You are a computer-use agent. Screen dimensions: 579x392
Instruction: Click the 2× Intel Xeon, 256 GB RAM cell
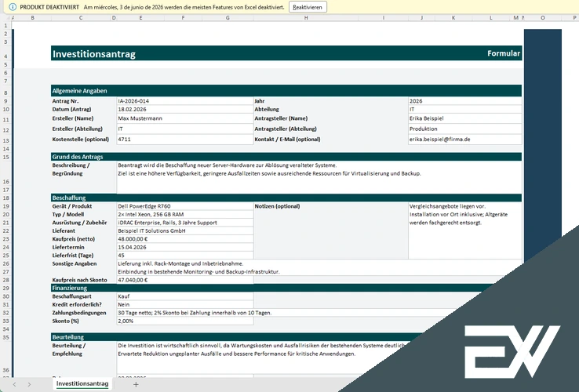185,215
